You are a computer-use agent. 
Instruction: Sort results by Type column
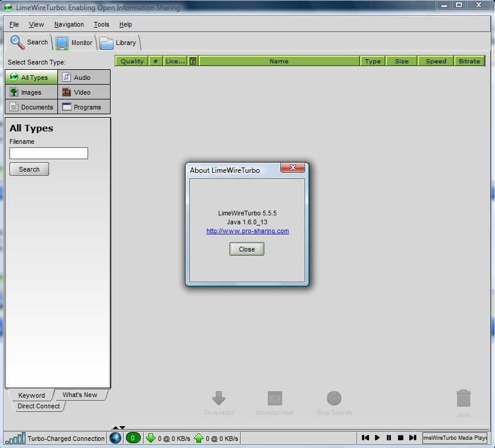click(x=373, y=61)
